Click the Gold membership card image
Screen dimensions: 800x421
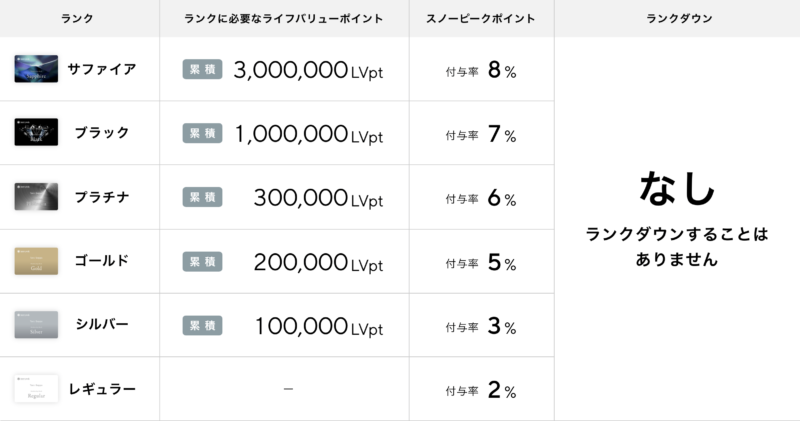[36, 261]
